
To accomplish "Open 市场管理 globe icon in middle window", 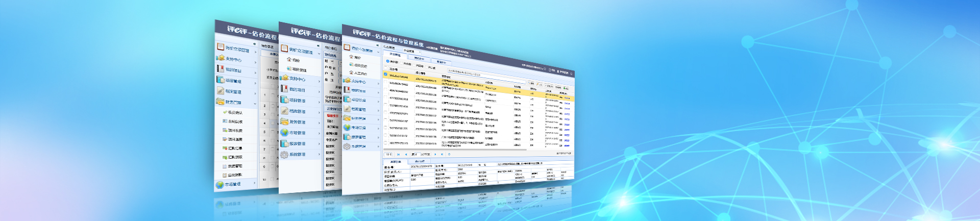I will [284, 132].
